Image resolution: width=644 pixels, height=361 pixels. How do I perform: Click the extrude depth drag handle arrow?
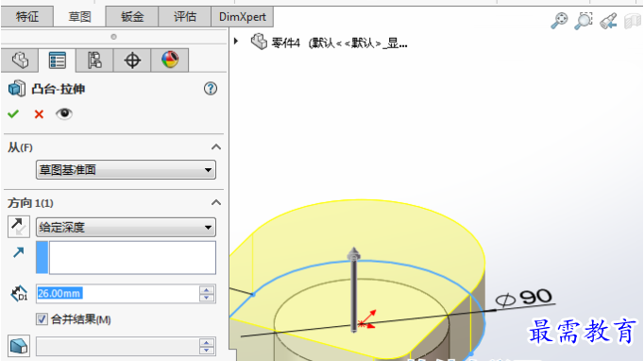click(x=353, y=253)
